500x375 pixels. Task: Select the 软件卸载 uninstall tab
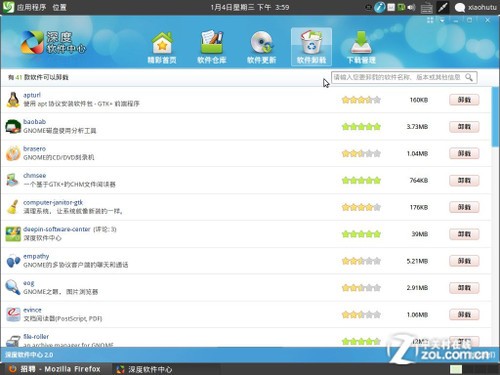(x=311, y=47)
